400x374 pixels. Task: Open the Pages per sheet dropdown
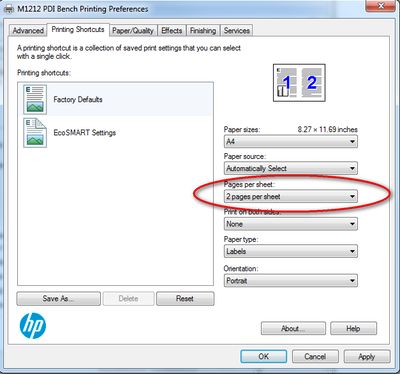291,196
